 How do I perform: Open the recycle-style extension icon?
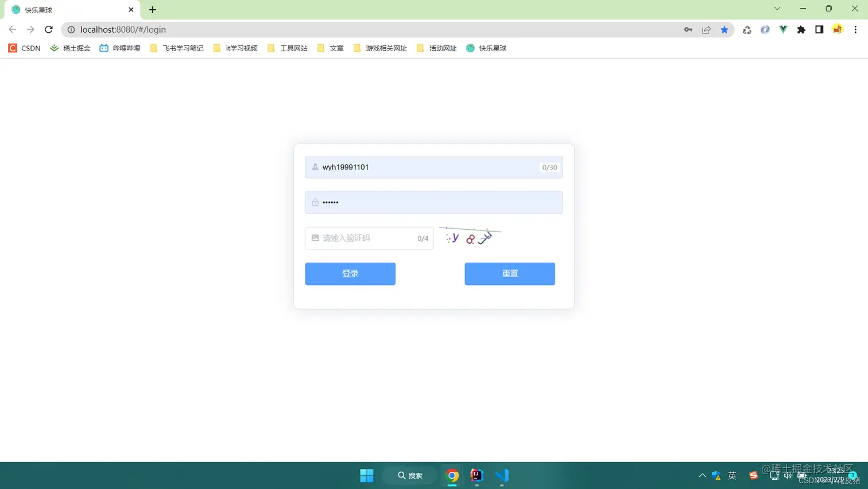click(747, 29)
